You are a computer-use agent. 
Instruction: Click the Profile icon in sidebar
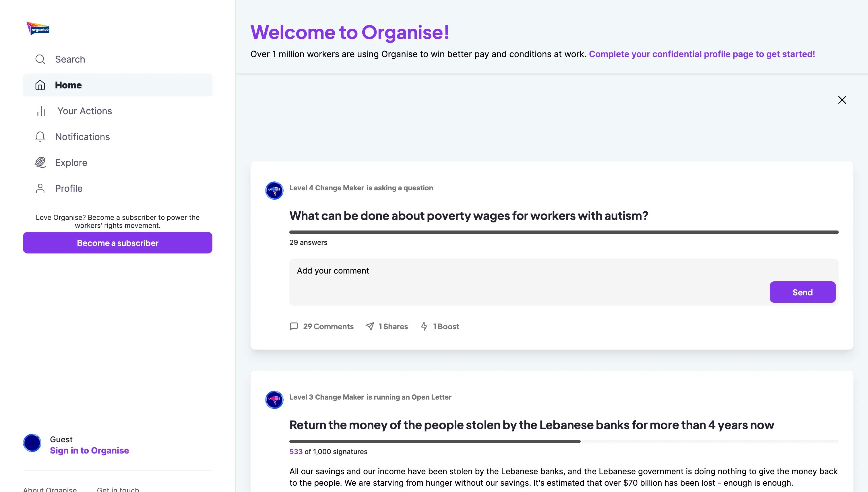(40, 188)
